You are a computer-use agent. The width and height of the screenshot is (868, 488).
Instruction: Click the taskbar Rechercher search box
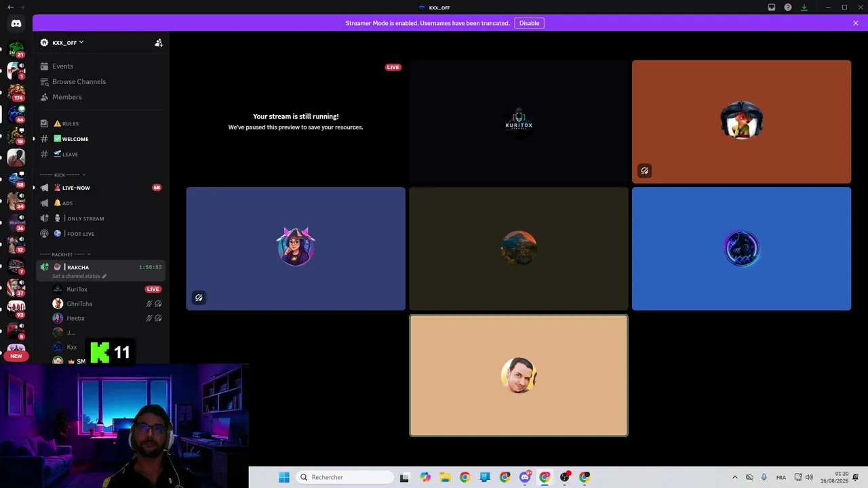346,477
